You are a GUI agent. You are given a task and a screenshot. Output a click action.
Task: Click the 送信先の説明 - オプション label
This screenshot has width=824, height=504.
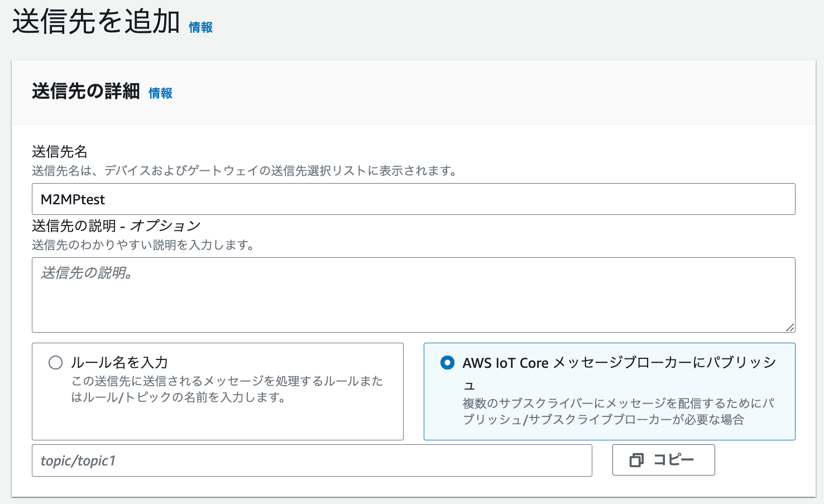(116, 226)
